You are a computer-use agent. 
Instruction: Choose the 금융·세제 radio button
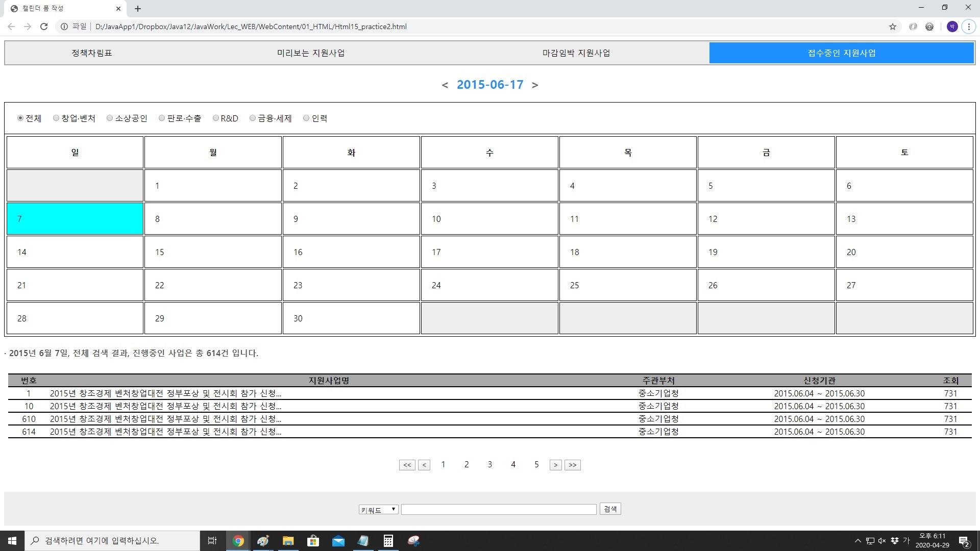pos(253,118)
